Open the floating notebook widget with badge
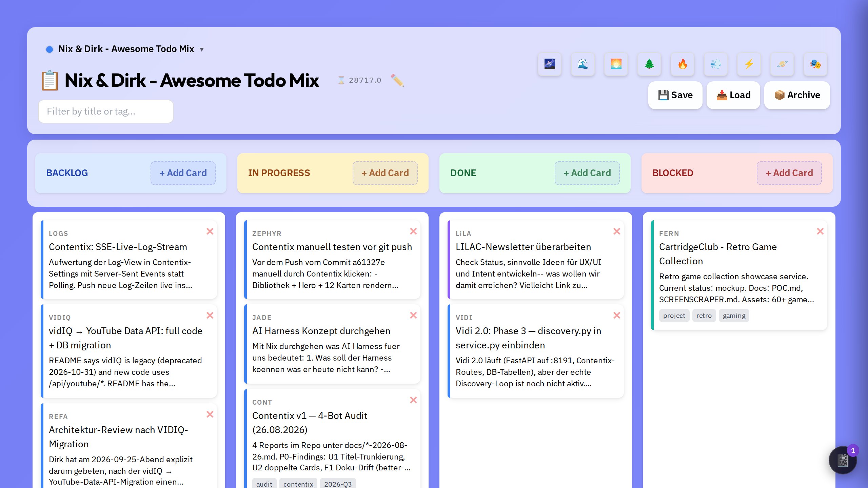868x488 pixels. [843, 460]
